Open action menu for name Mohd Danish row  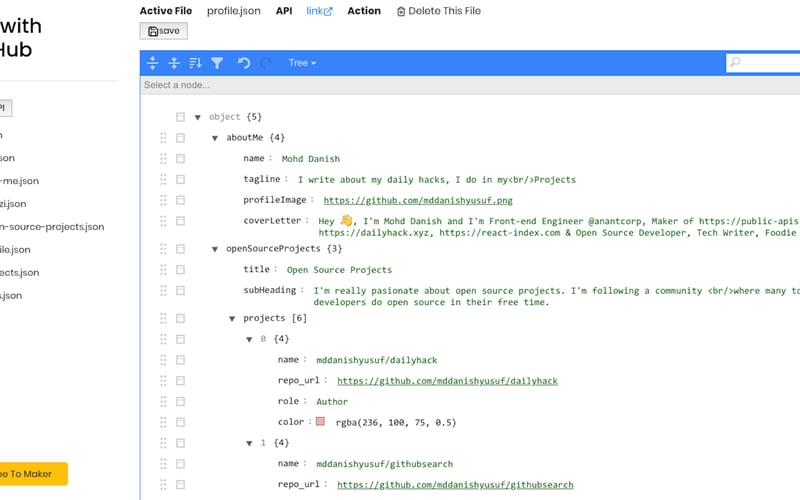(x=180, y=159)
